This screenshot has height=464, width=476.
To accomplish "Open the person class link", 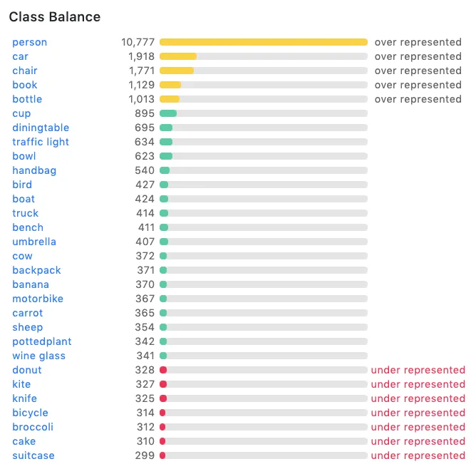I will [x=29, y=42].
